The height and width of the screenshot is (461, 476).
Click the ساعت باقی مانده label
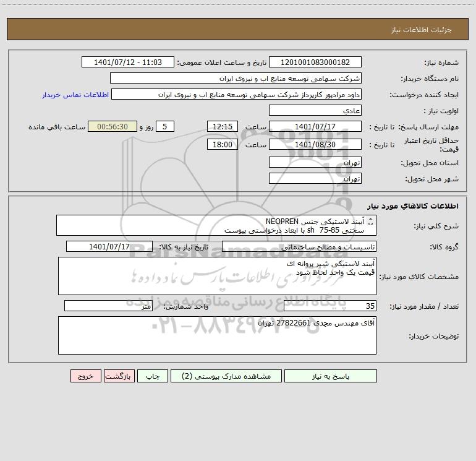click(57, 127)
